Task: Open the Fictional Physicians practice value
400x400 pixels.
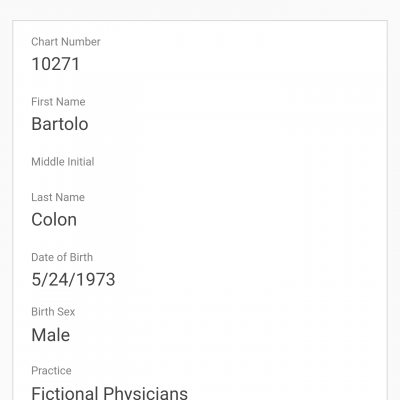Action: 109,393
